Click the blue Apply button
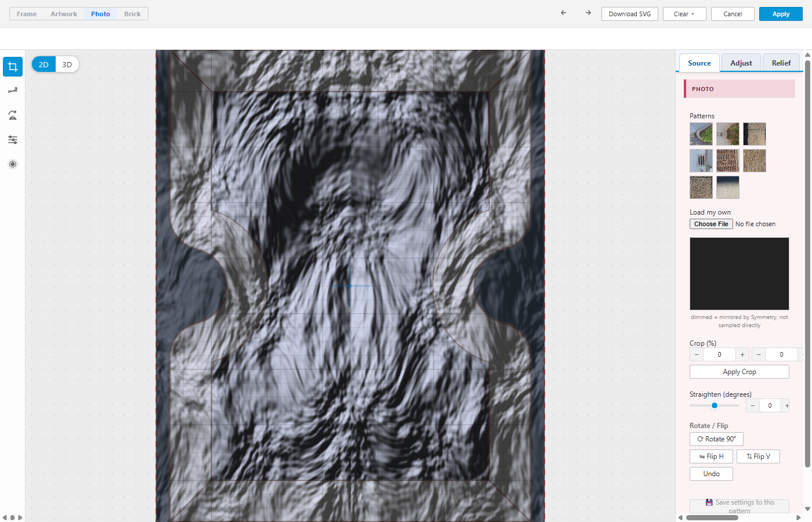The width and height of the screenshot is (812, 522). point(781,14)
